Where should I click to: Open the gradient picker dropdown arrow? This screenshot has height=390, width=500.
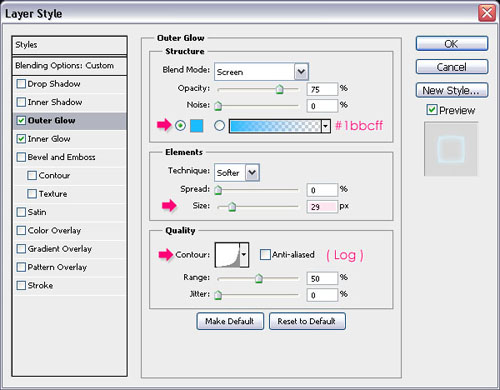pyautogui.click(x=326, y=126)
